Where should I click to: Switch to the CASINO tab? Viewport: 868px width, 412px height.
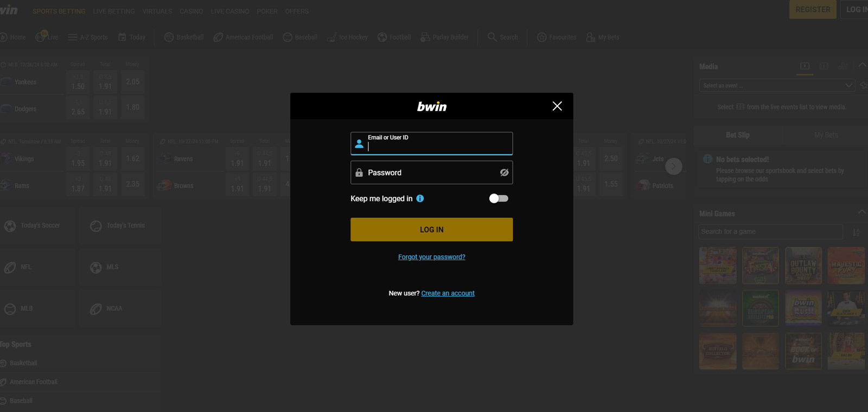[192, 11]
